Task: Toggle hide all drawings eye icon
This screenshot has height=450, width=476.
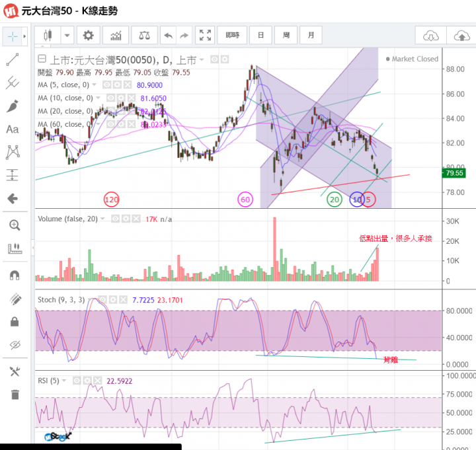Action: pos(15,345)
